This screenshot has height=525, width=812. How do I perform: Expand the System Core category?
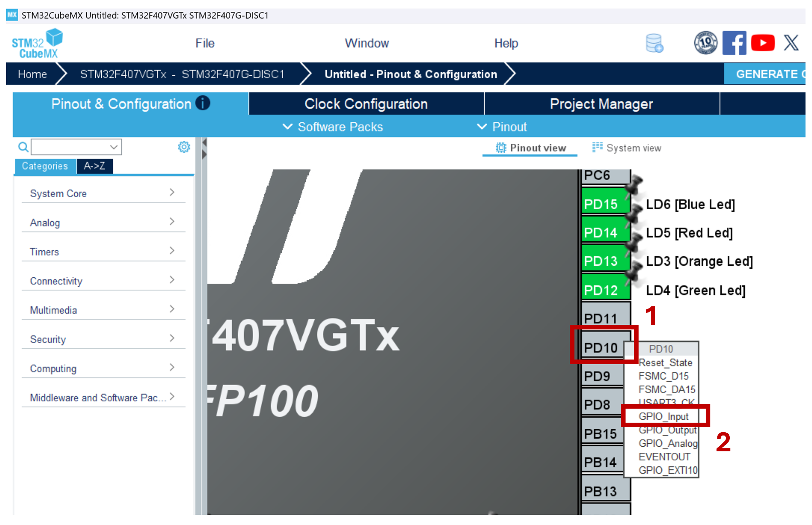(103, 193)
